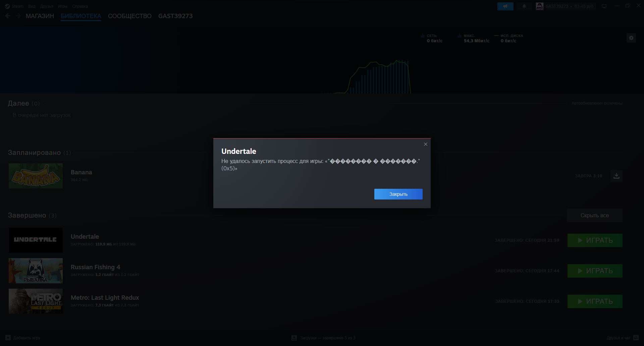
Task: Play Metro: Last Light Redux with ИГРАТЬ
Action: [x=595, y=301]
